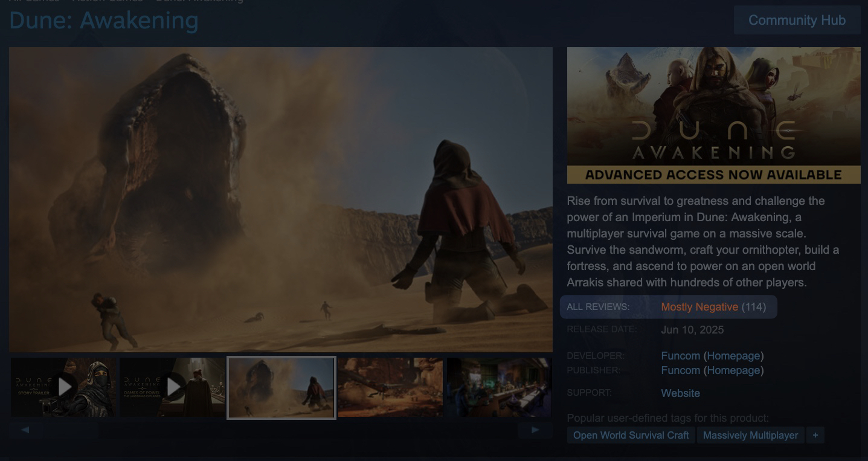The width and height of the screenshot is (868, 461).
Task: Click the DEVELOPER: label
Action: pyautogui.click(x=596, y=356)
